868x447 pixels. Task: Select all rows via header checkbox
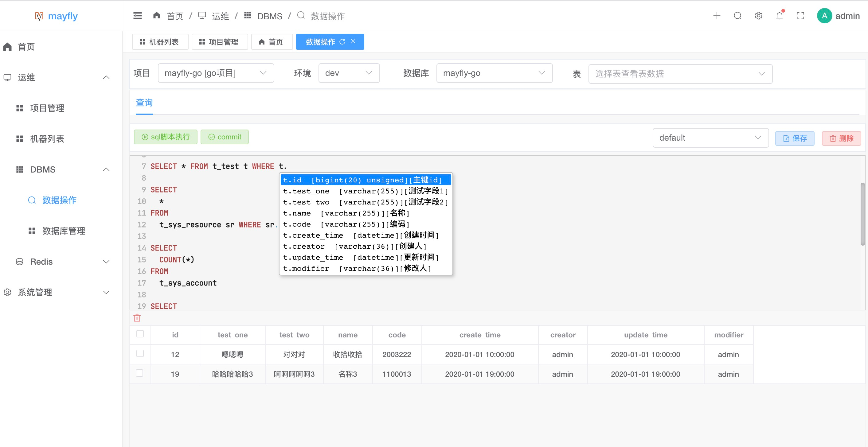point(140,334)
